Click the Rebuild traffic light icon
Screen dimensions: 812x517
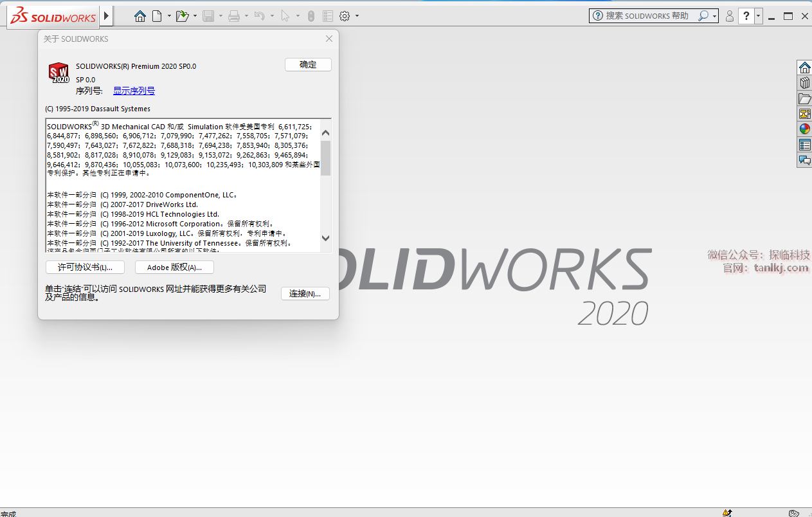(x=311, y=16)
